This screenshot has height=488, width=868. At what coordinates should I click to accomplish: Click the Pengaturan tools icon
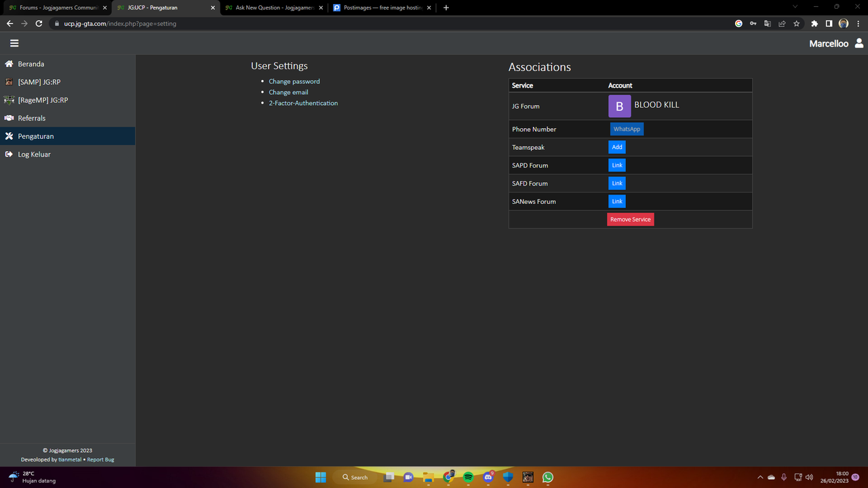[9, 136]
